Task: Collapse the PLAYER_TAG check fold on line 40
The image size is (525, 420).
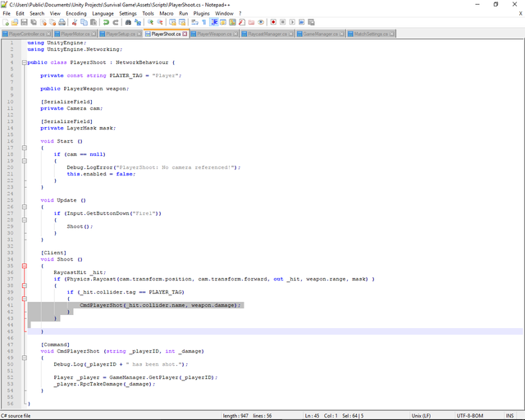Action: tap(24, 299)
